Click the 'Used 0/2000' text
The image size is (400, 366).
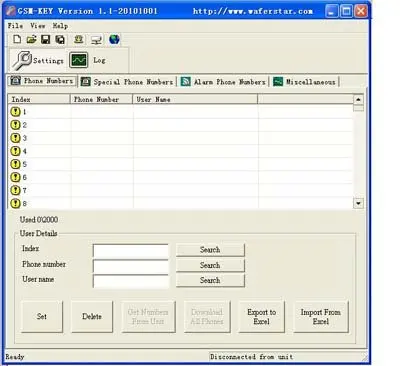click(39, 219)
